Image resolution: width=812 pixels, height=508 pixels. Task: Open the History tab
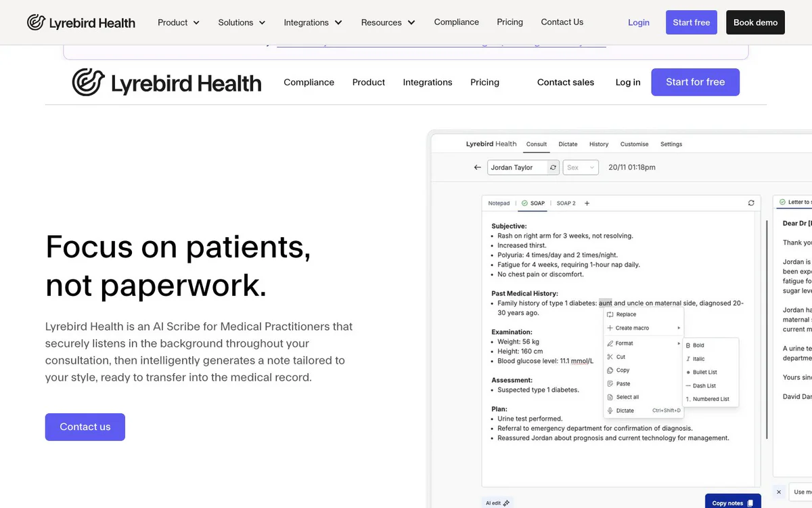coord(599,144)
